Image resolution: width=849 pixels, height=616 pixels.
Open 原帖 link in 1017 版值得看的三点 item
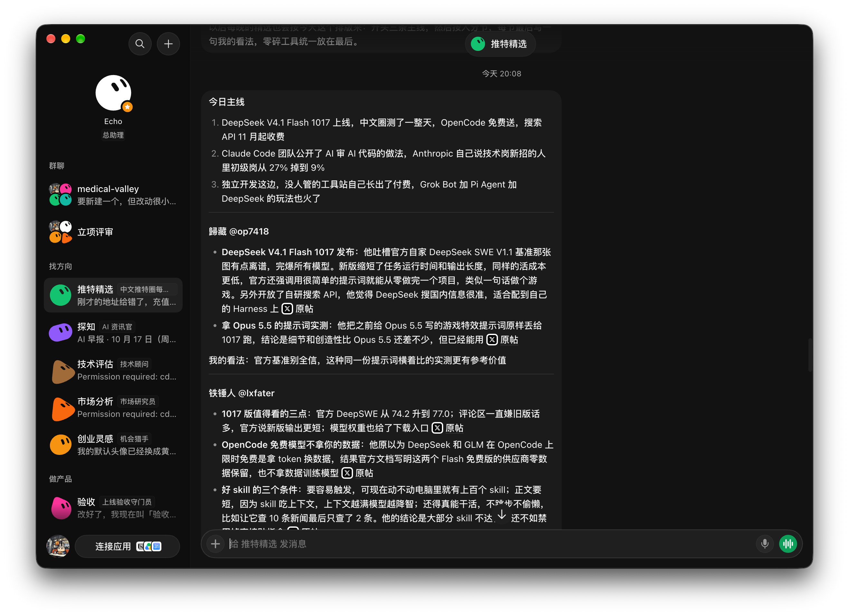(x=454, y=428)
